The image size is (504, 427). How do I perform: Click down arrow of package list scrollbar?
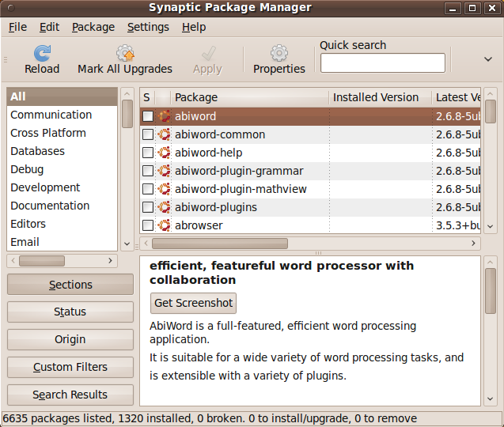coord(491,226)
